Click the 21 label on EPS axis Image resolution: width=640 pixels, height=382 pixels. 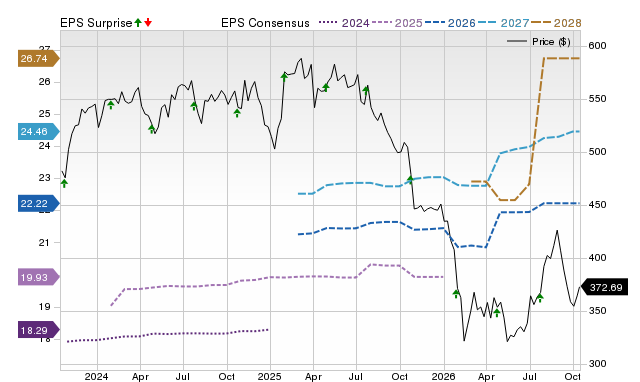(44, 242)
